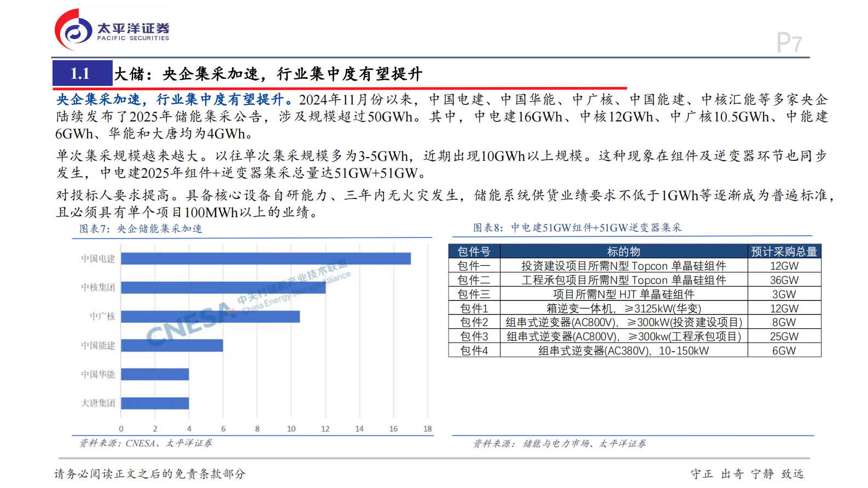This screenshot has width=868, height=488.
Task: Click the blue bold text 央企集采加速，行业集中度有望提升。
Action: [x=174, y=100]
